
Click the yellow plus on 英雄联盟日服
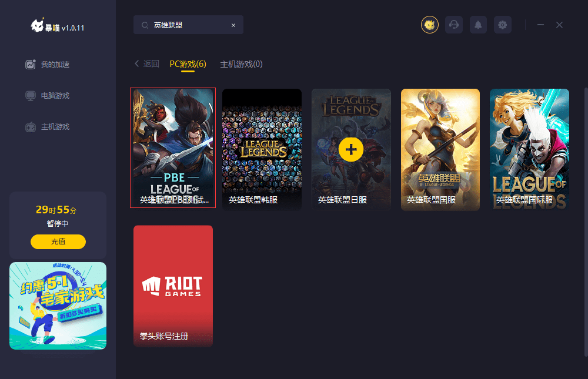point(351,150)
